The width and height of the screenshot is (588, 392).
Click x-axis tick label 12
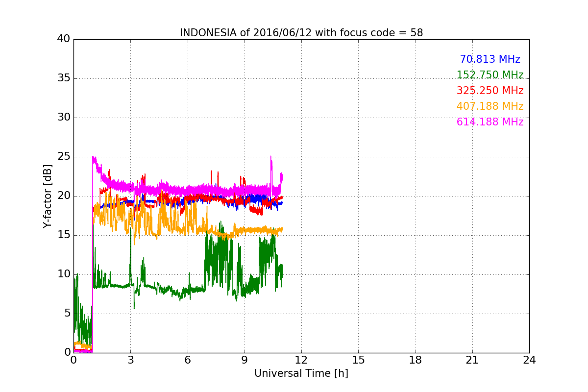pos(301,360)
